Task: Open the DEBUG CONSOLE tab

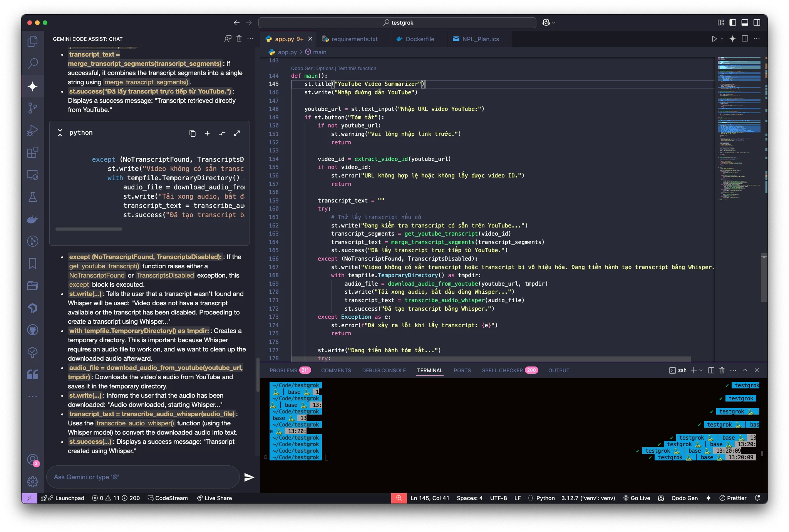Action: 384,370
